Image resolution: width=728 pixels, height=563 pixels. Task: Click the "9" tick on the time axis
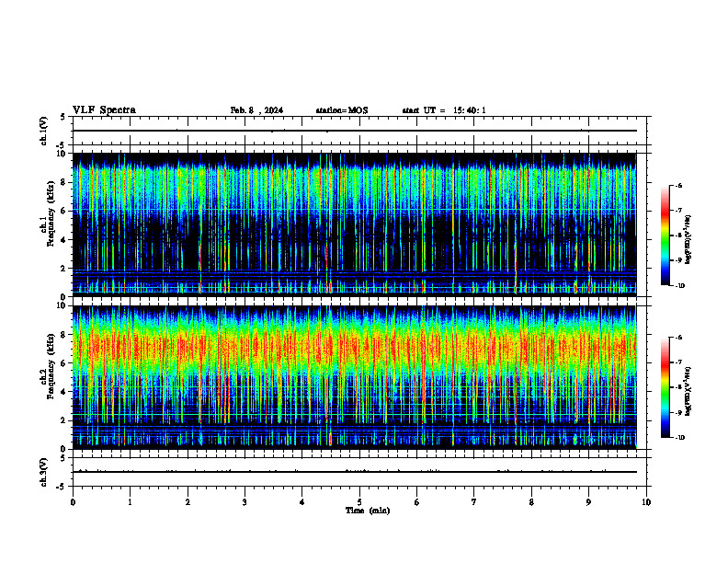click(x=588, y=502)
